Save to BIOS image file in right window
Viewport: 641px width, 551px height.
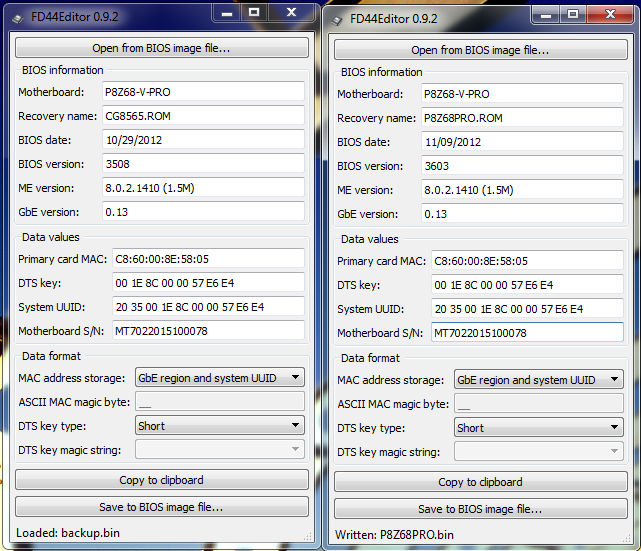point(481,509)
